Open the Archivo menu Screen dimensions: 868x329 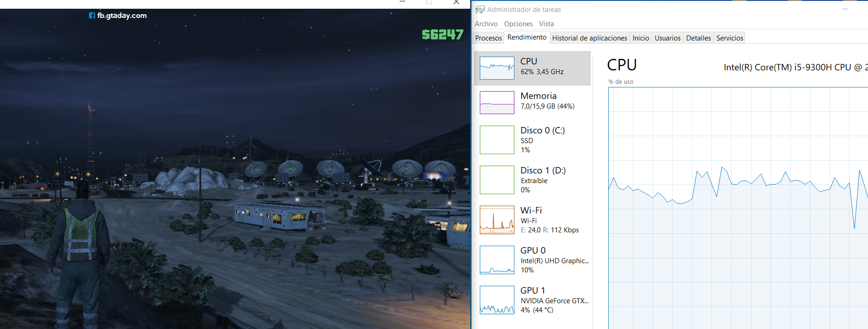coord(486,24)
